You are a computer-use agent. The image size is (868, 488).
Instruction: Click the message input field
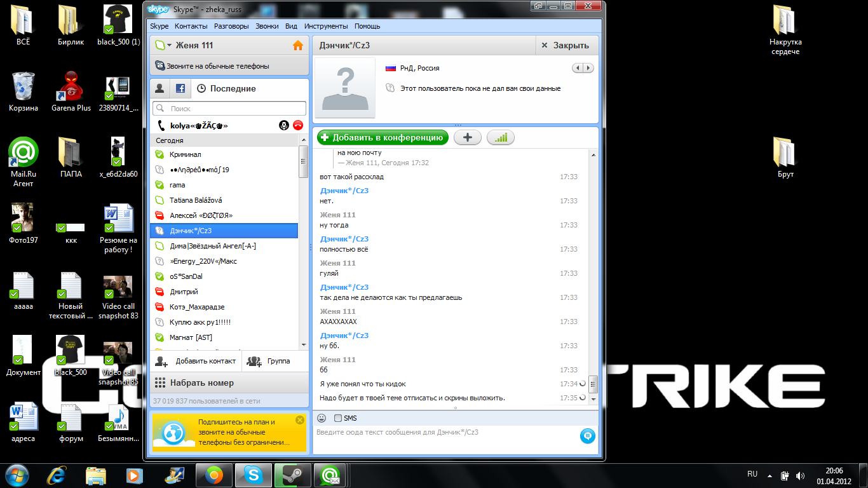click(x=446, y=440)
